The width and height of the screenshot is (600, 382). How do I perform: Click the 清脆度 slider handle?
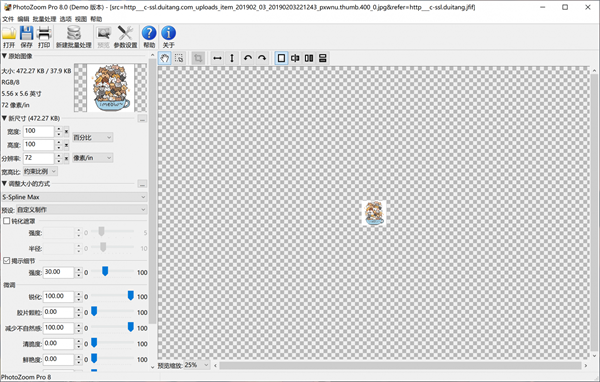(94, 343)
